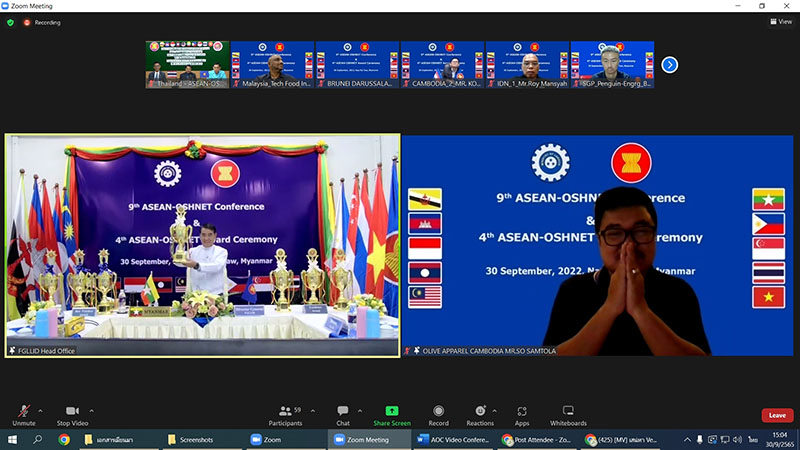800x450 pixels.
Task: Click the green encryption shield icon
Action: pyautogui.click(x=10, y=21)
